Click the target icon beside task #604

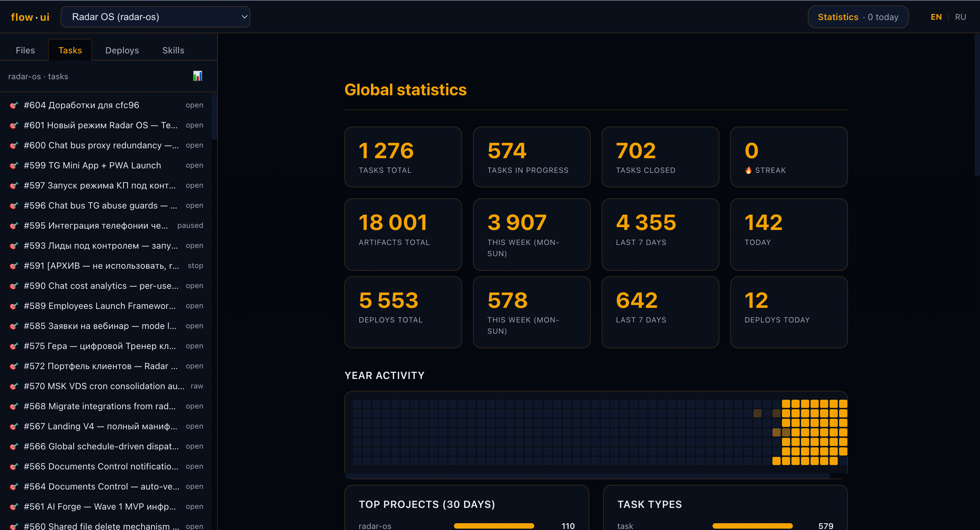click(14, 105)
